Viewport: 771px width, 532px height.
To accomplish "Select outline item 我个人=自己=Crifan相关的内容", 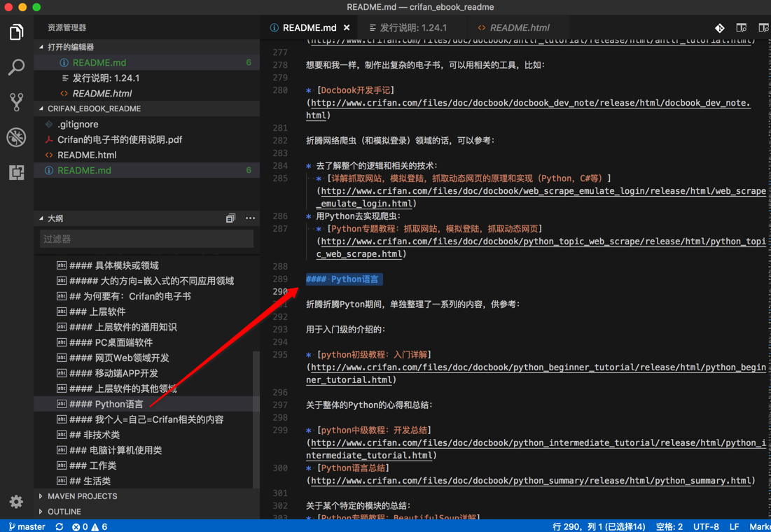I will pos(143,419).
